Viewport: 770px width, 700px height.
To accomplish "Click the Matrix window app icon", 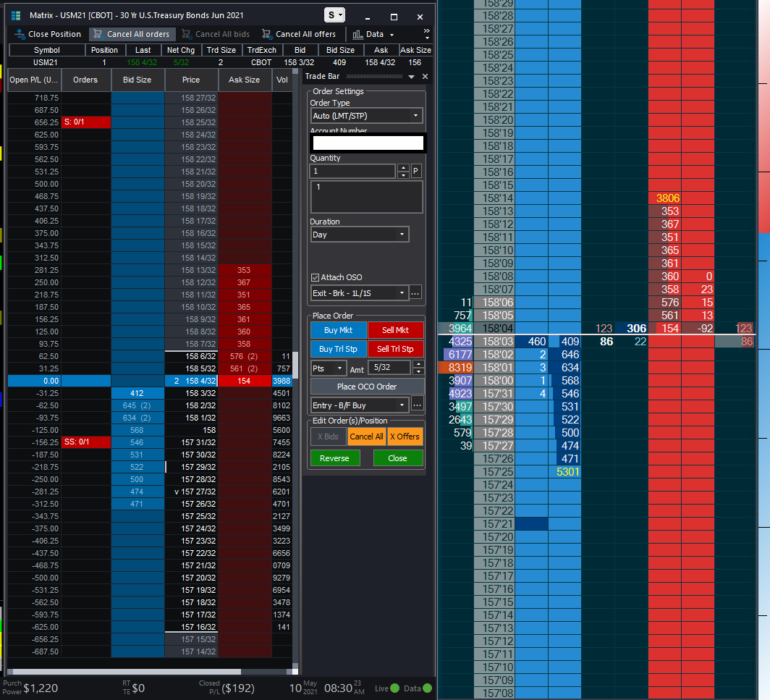I will (16, 16).
